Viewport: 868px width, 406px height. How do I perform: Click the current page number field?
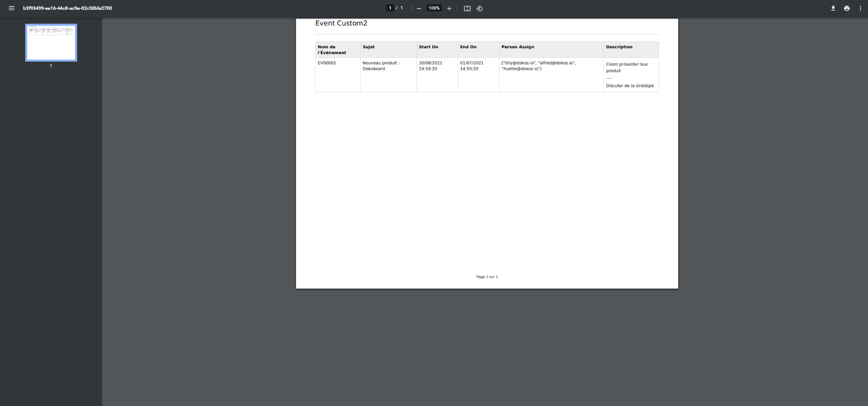tap(390, 8)
